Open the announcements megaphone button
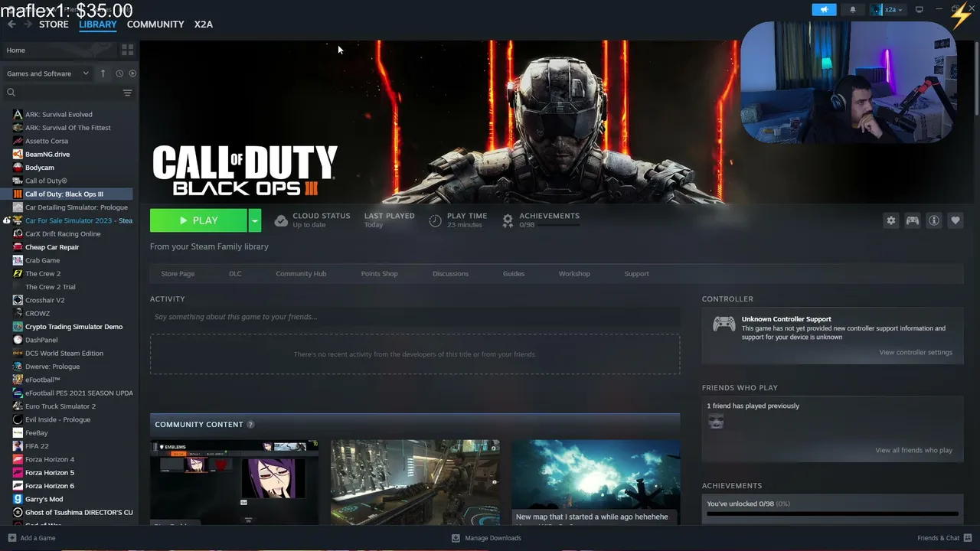980x551 pixels. 825,10
